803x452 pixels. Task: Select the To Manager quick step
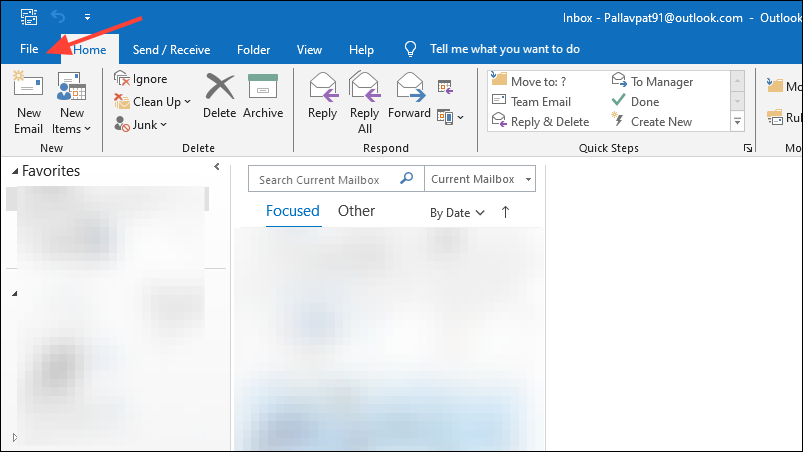(x=652, y=81)
